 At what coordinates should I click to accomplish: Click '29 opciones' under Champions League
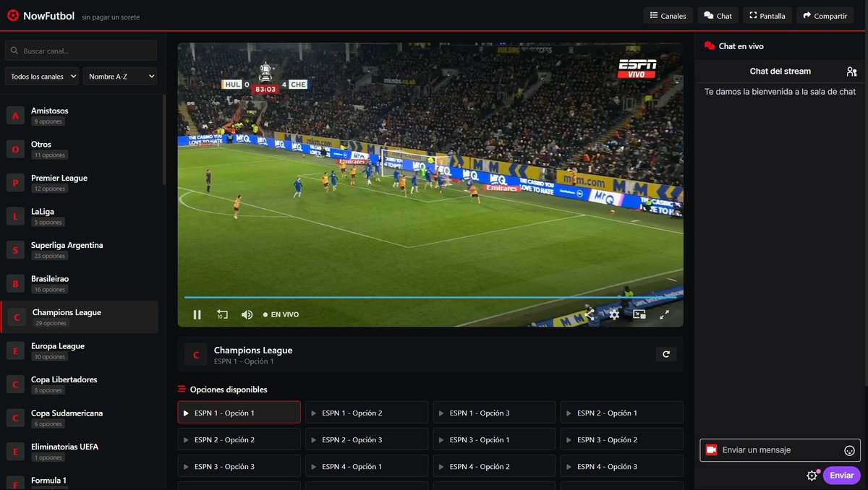coord(51,323)
